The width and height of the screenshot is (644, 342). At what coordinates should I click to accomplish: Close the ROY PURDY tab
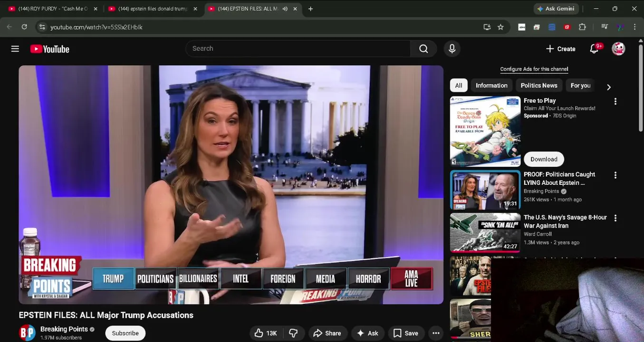coord(96,9)
